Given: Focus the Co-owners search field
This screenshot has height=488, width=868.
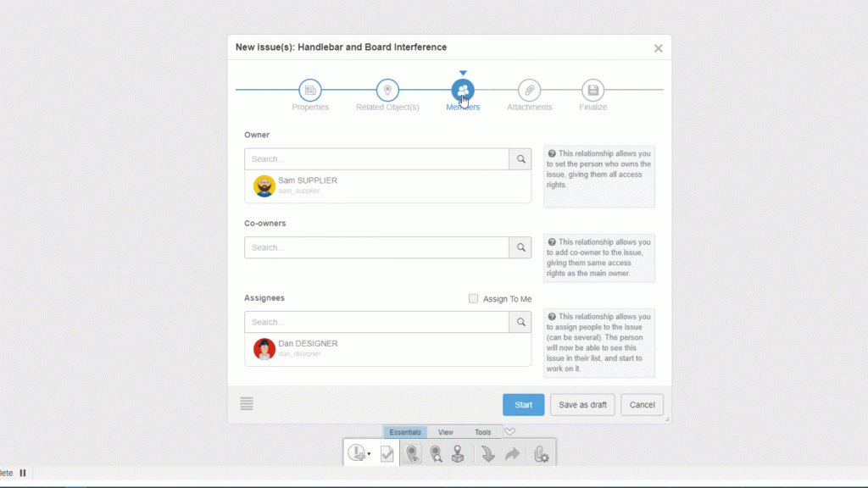Looking at the screenshot, I should pyautogui.click(x=376, y=247).
